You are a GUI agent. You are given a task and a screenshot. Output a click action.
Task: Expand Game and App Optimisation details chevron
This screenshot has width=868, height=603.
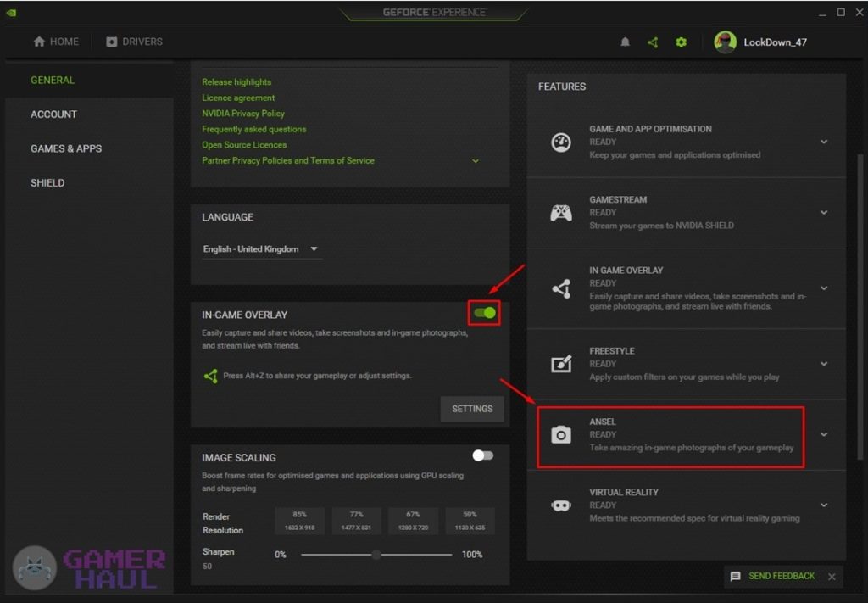click(824, 142)
